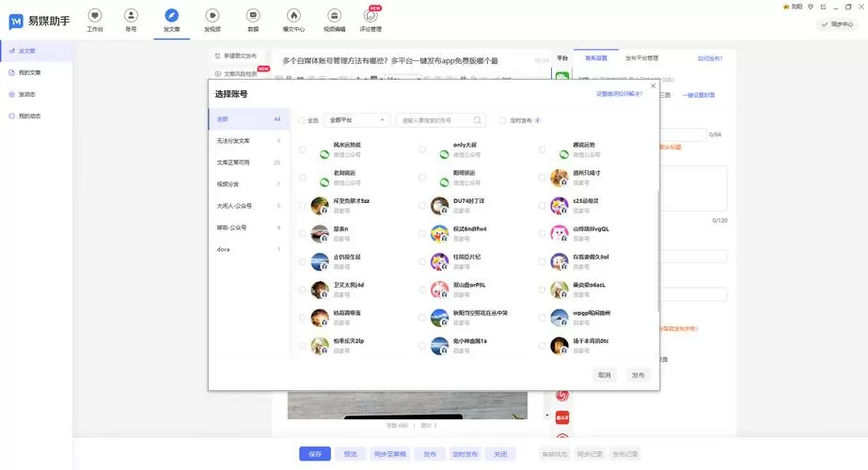The image size is (868, 470).
Task: Click the 新建图文发布 icon behind dialog
Action: click(217, 55)
